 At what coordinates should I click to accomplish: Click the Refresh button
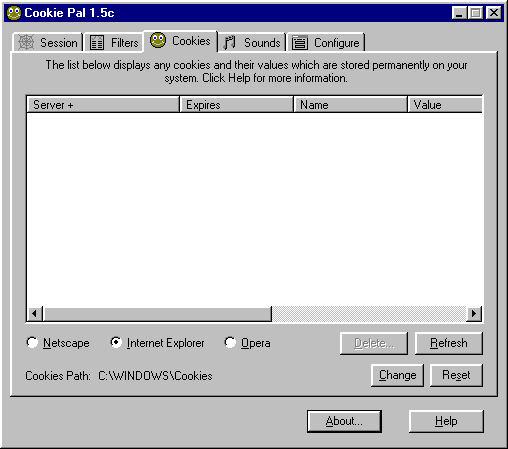click(449, 343)
